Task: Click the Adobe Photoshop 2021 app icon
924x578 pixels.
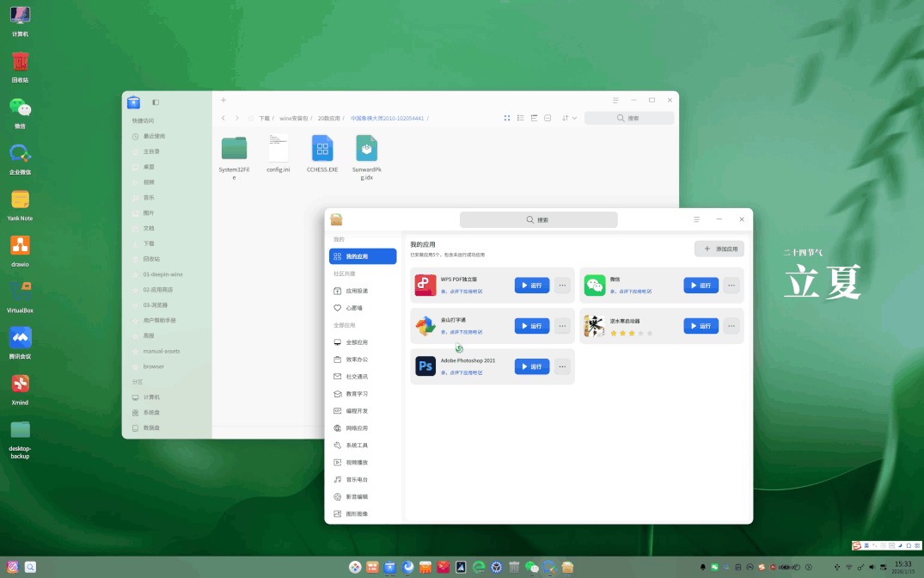Action: pyautogui.click(x=425, y=367)
